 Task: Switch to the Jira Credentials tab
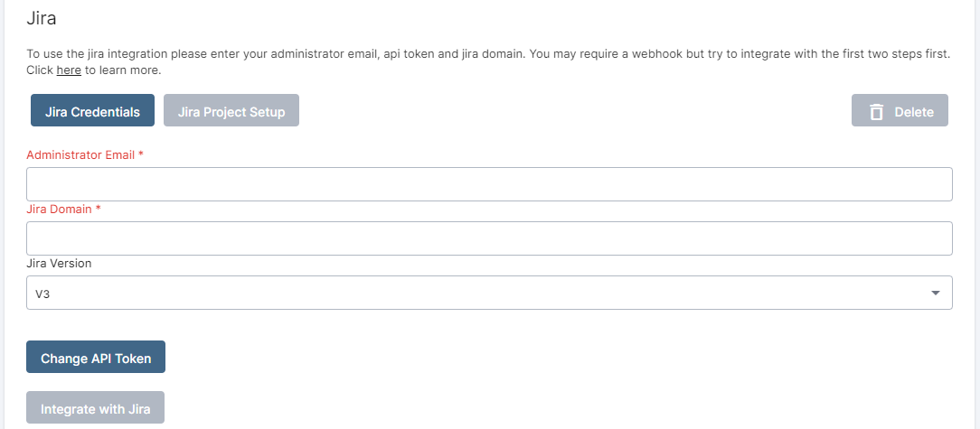(92, 112)
